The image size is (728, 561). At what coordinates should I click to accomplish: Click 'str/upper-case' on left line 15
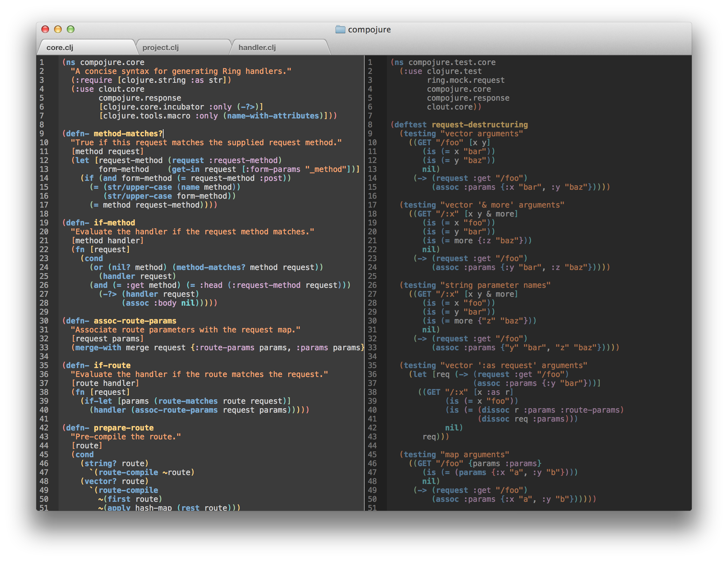click(x=140, y=187)
